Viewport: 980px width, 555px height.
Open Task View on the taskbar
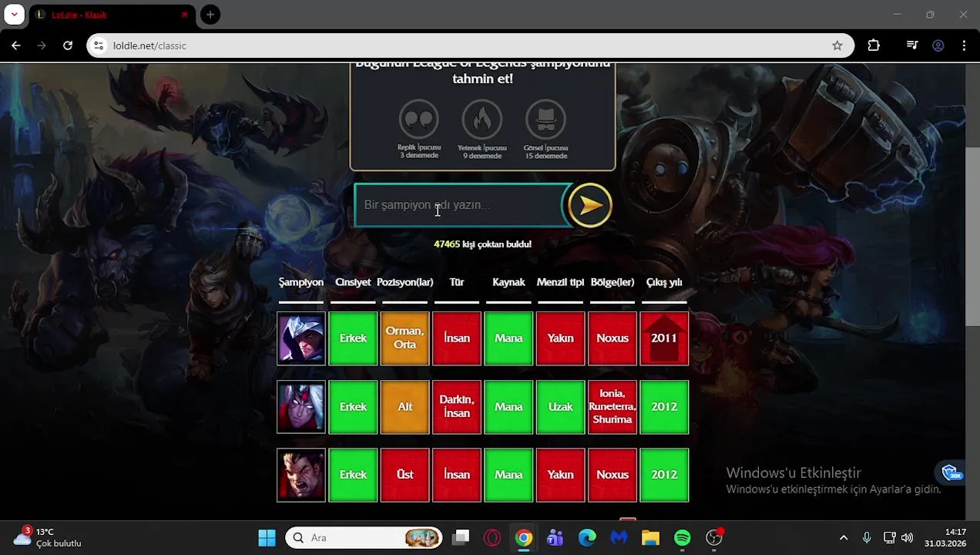click(x=461, y=538)
